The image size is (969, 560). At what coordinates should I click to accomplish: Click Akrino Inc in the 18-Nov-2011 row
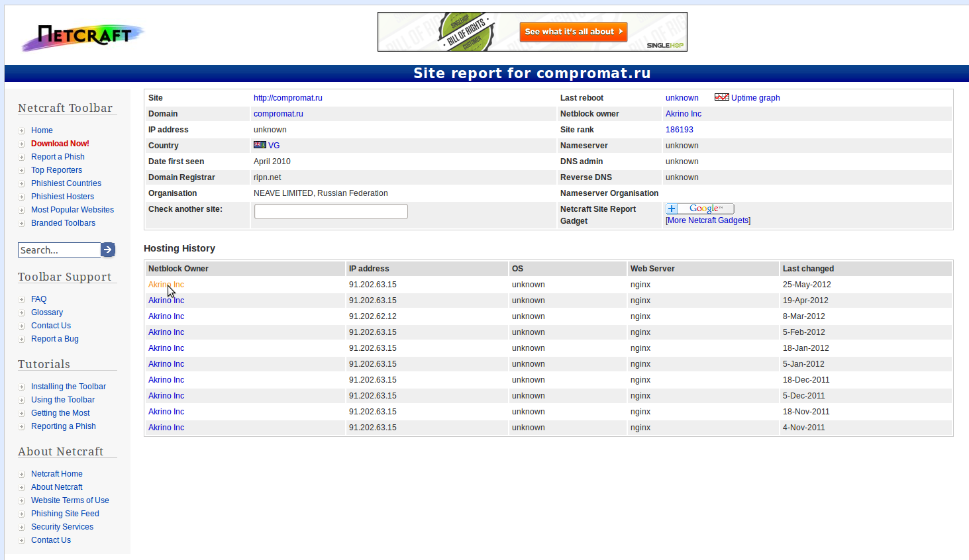tap(166, 412)
